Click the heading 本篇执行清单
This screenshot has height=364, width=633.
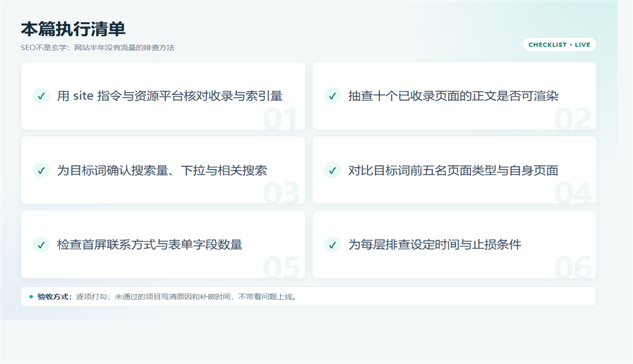[73, 30]
